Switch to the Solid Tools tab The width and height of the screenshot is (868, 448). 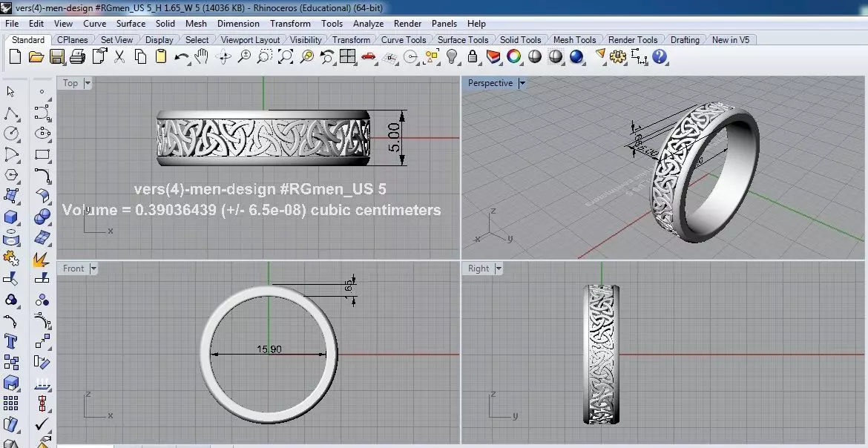(520, 40)
